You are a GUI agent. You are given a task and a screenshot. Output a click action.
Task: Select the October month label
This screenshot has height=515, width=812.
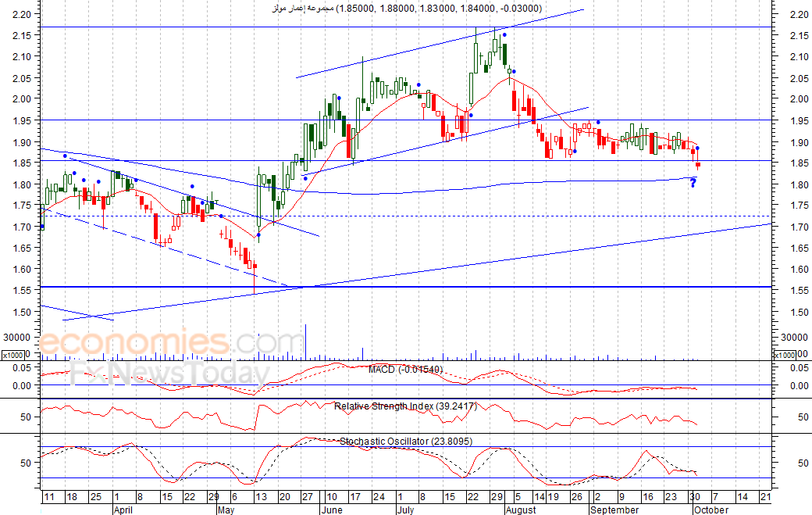[x=711, y=510]
